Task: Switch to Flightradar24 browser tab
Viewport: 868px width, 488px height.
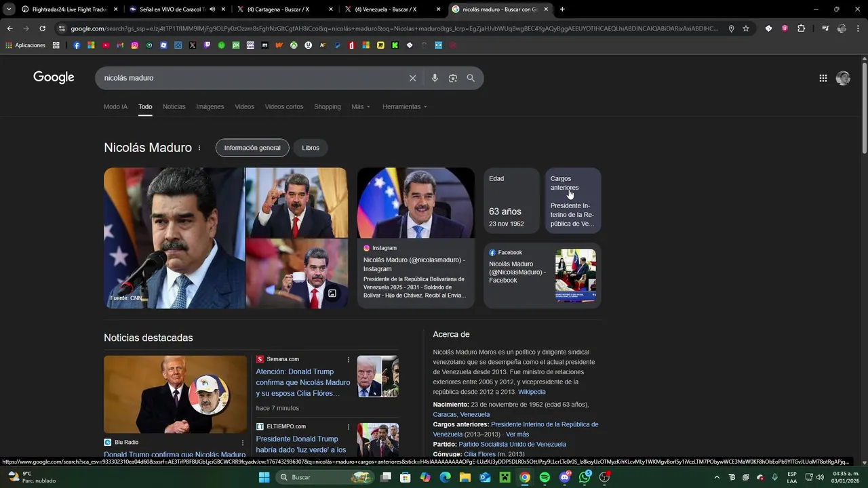Action: pos(69,9)
